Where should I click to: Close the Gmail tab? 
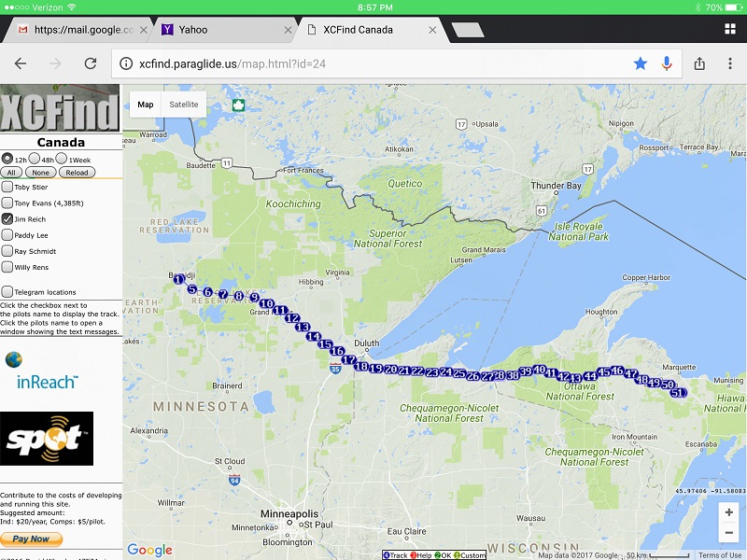coord(144,30)
